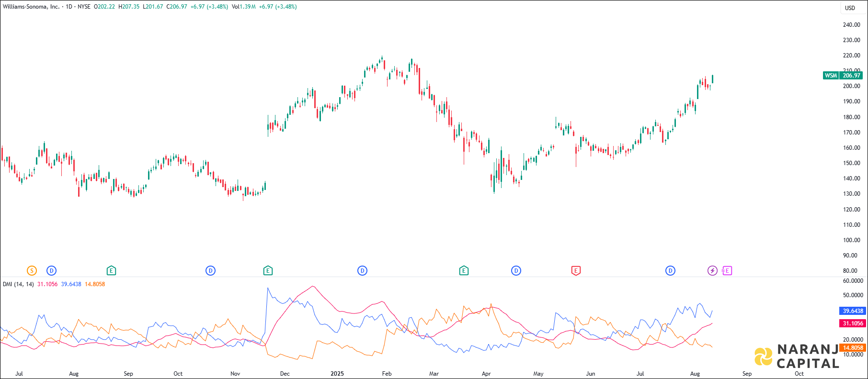Open the green earnings E marker in August 2024

(x=111, y=271)
